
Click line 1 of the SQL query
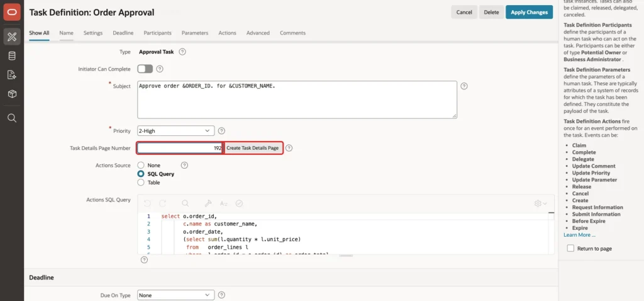click(189, 216)
